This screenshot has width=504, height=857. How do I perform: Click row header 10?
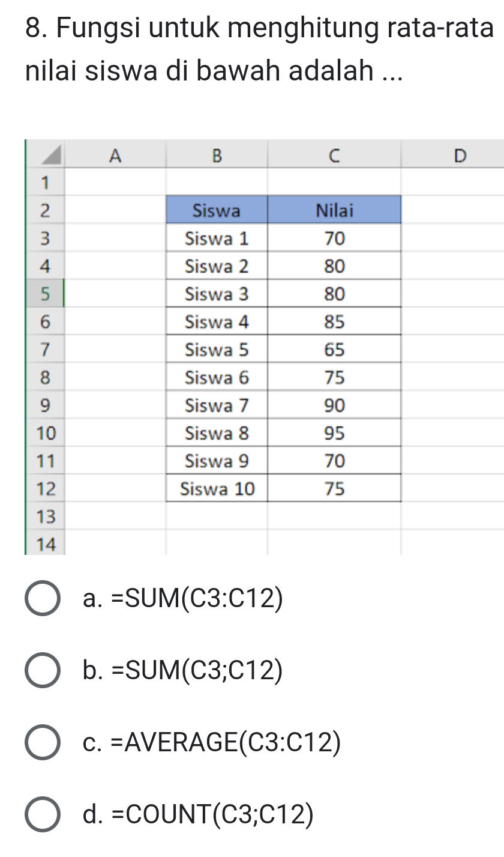[46, 433]
